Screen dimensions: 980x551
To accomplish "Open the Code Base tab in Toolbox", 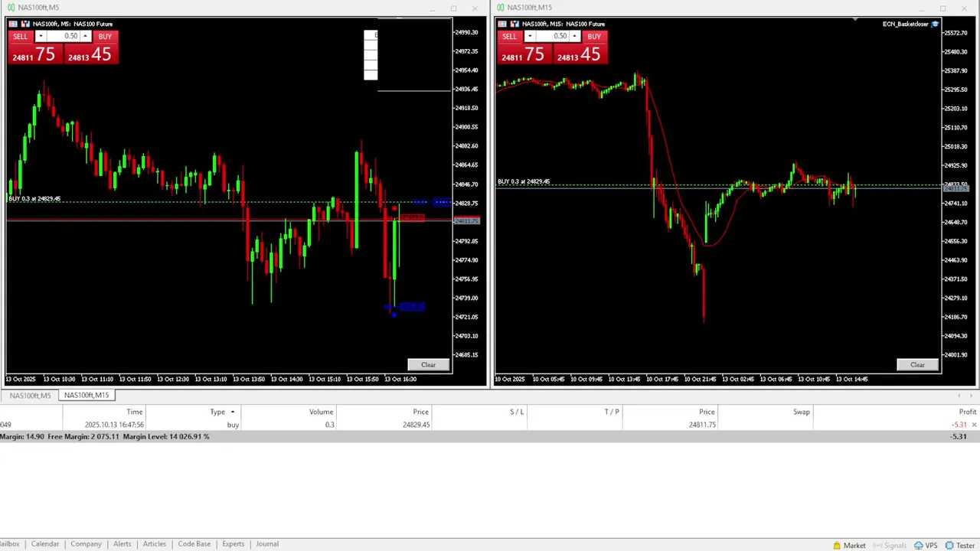I will pyautogui.click(x=194, y=544).
